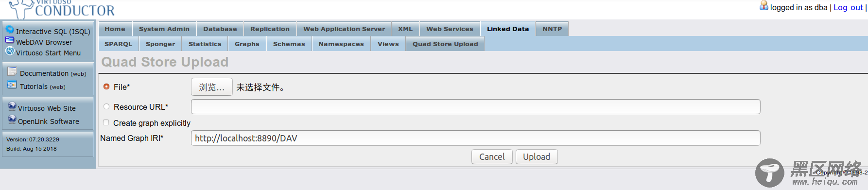
Task: Click the Documentation page icon
Action: 12,71
